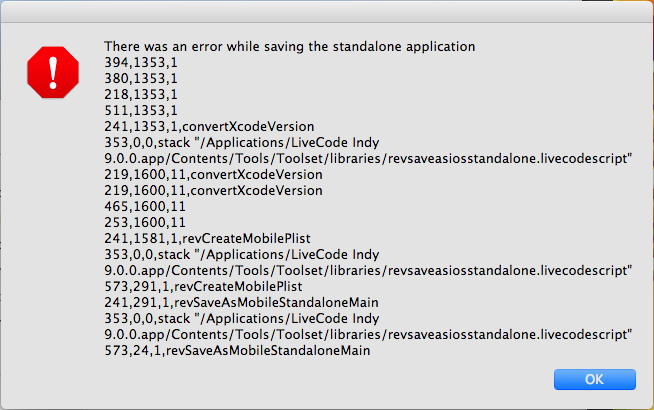654x410 pixels.
Task: Select the 218,1353,1 error line
Action: [140, 95]
